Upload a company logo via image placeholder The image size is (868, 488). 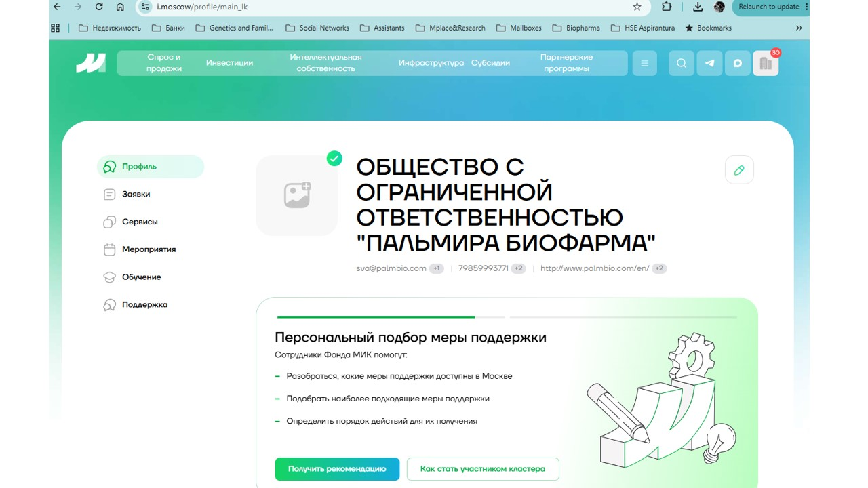point(297,195)
